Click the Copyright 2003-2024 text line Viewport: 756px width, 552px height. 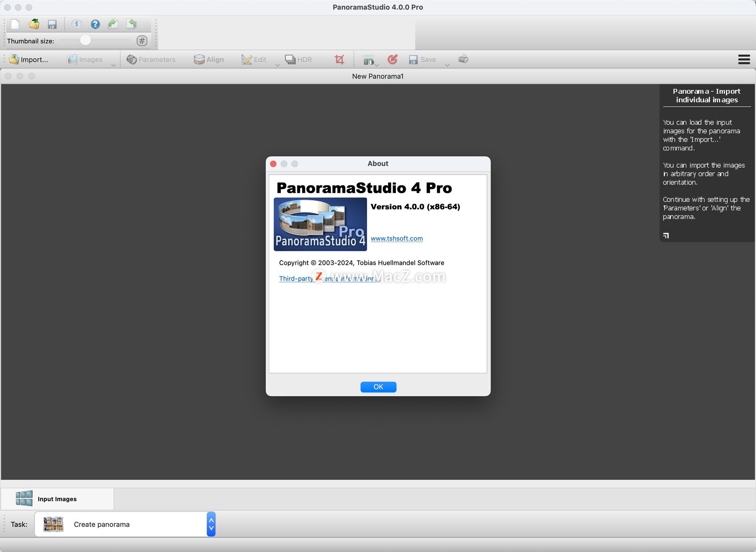[361, 263]
